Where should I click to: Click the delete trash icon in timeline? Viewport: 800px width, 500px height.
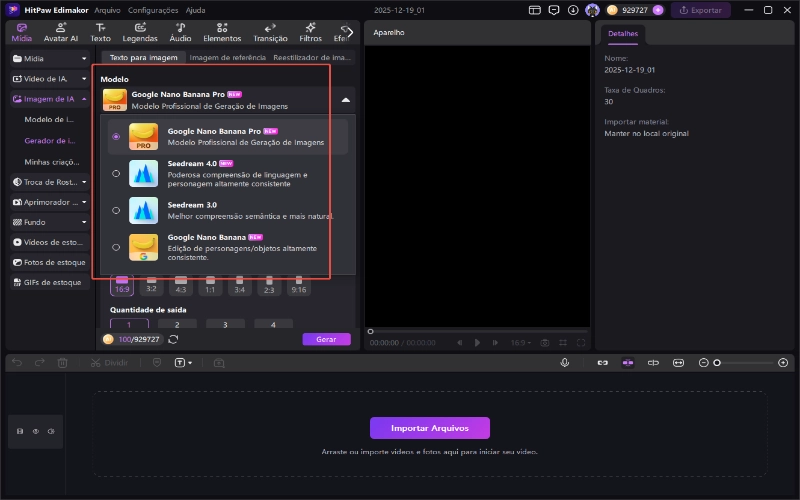click(62, 362)
